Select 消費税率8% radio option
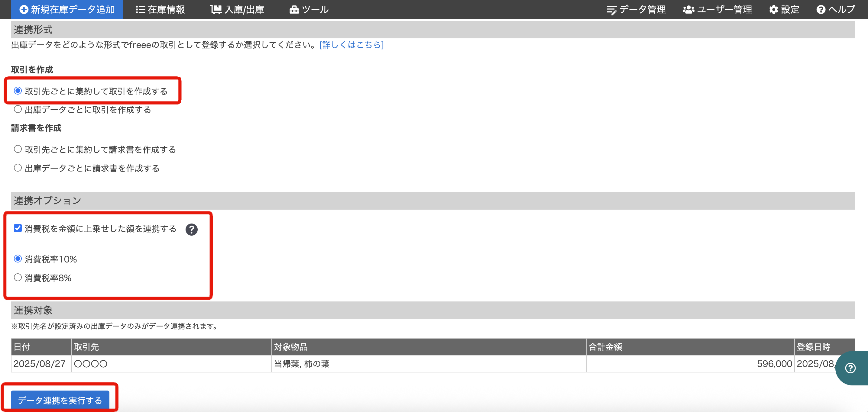 pos(18,277)
